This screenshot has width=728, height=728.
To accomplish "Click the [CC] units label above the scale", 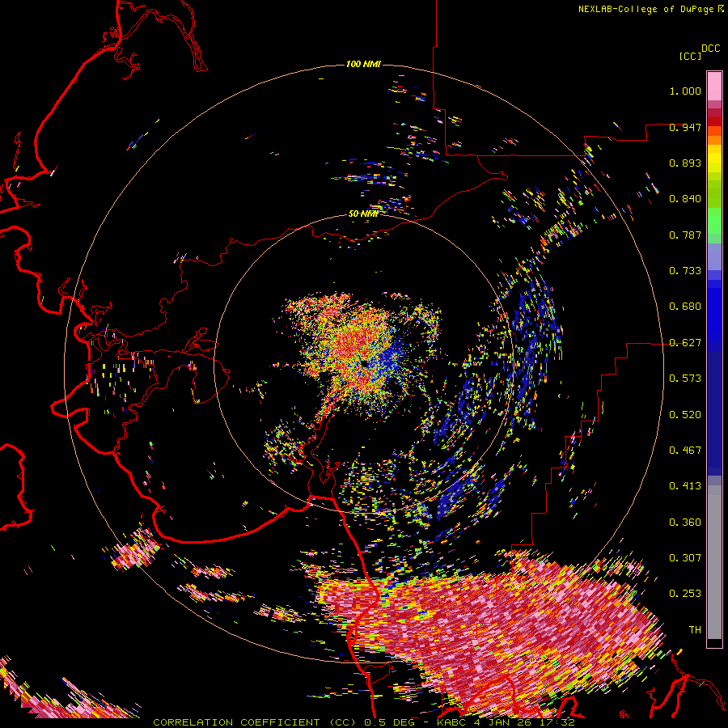I will pos(691,56).
